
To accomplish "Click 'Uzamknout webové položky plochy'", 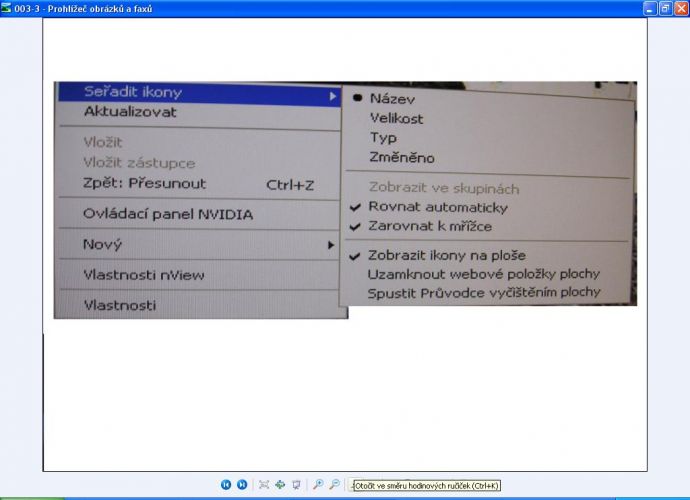I will click(484, 274).
